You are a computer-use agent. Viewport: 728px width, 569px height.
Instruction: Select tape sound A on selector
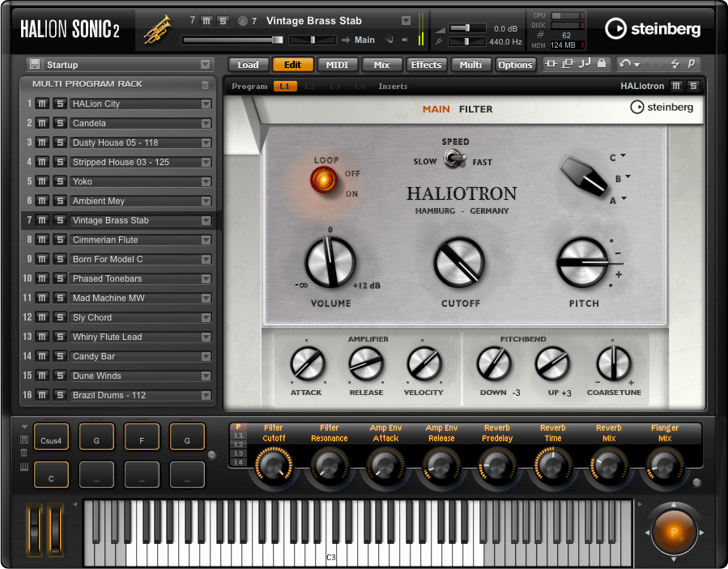(x=613, y=201)
